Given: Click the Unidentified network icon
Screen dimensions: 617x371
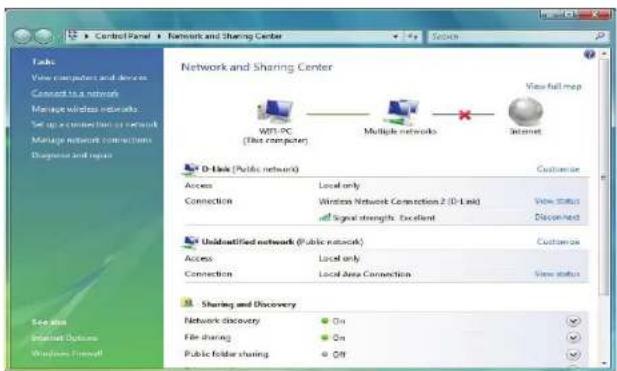Looking at the screenshot, I should [x=191, y=241].
